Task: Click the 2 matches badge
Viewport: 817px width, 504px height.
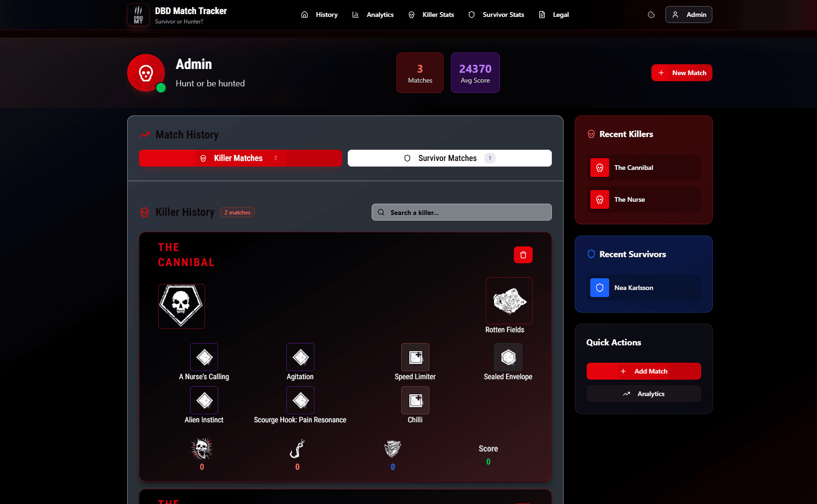Action: [237, 213]
